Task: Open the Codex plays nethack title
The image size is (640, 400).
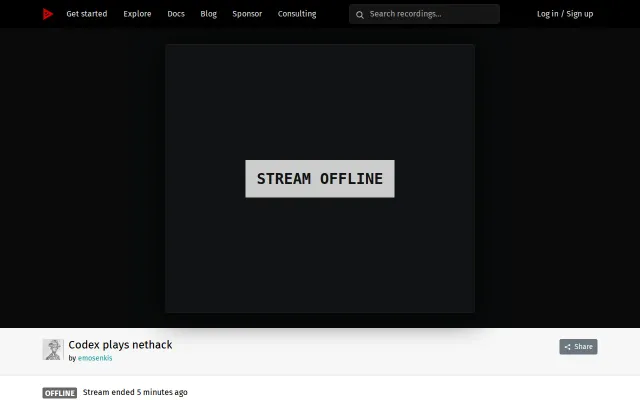Action: (x=120, y=345)
